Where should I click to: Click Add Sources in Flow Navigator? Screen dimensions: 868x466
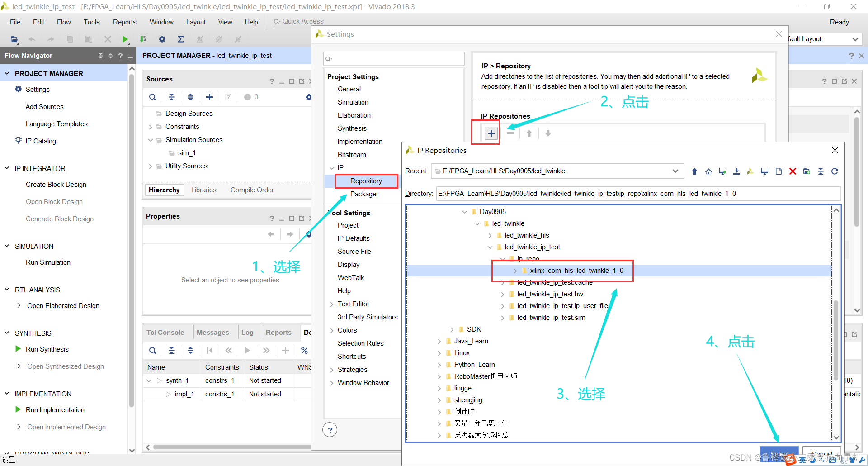click(x=44, y=107)
